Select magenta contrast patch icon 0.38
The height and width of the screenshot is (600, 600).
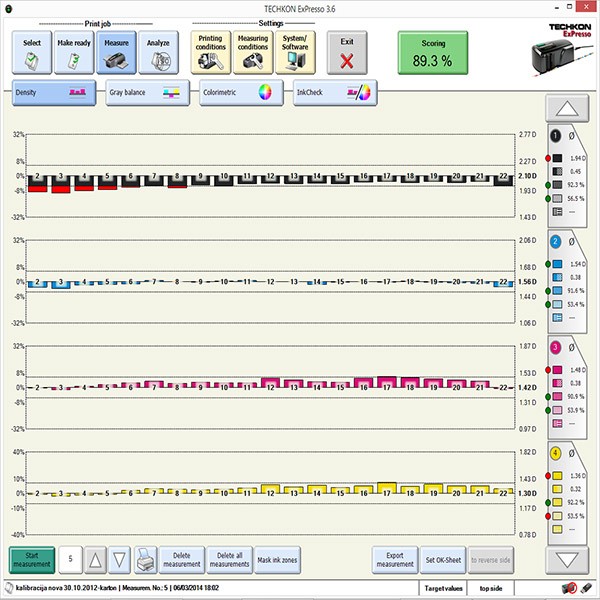[x=558, y=383]
